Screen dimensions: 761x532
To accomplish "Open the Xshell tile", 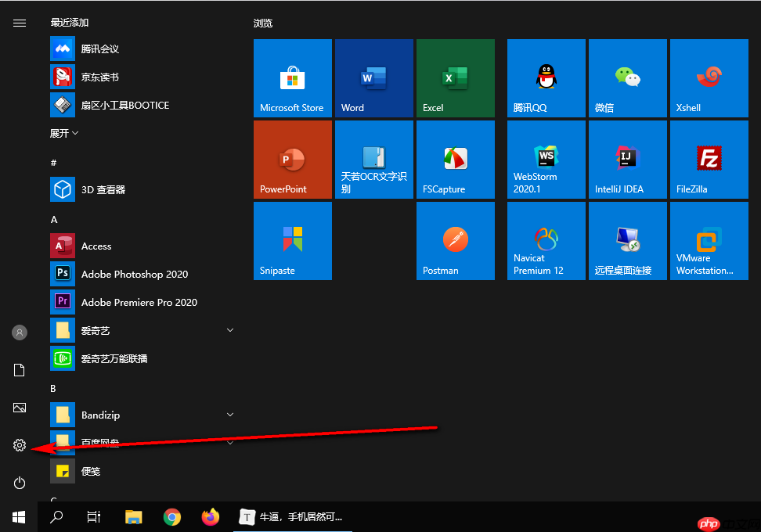I will pos(709,78).
